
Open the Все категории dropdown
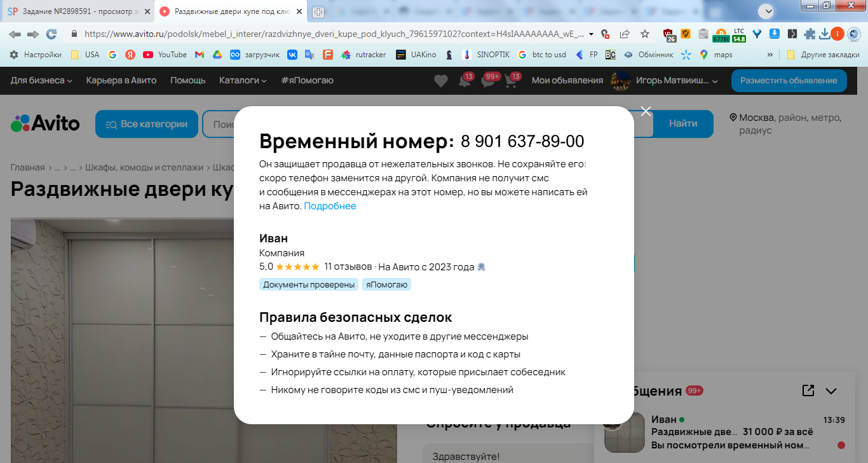[x=147, y=124]
